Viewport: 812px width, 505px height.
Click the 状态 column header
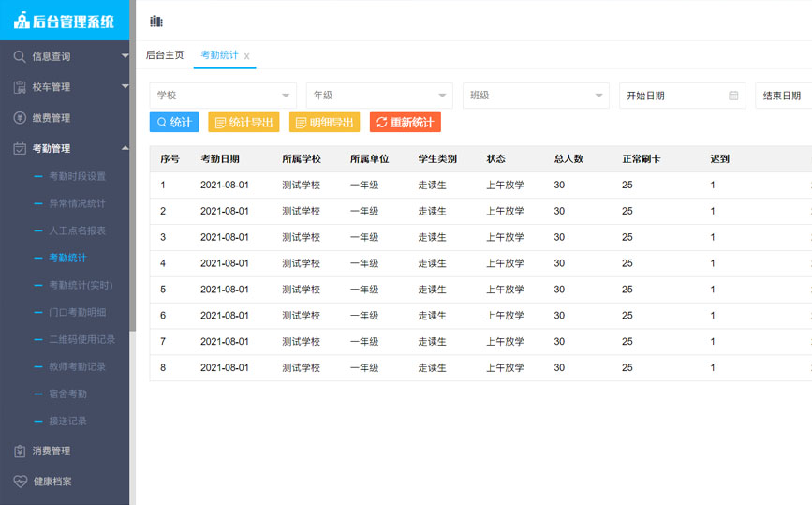coord(495,159)
